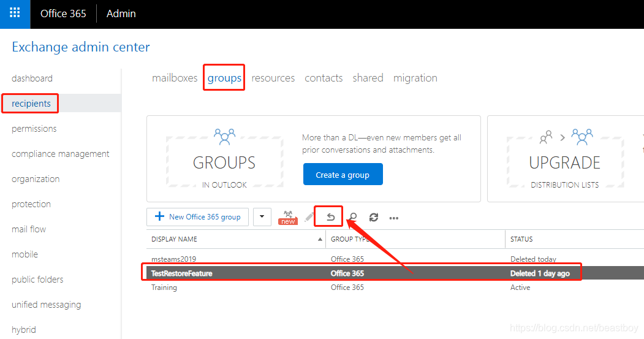
Task: Switch to the shared tab
Action: [368, 78]
